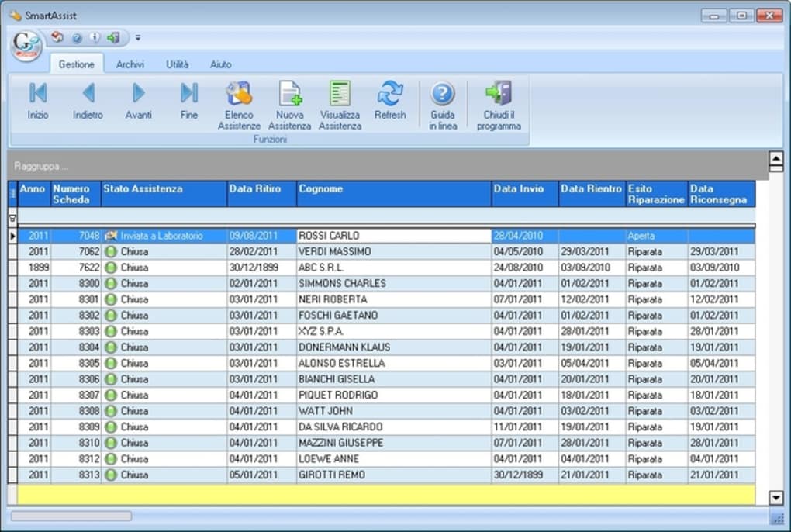
Task: Click the green arrow exit icon in quick access toolbar
Action: click(x=113, y=37)
